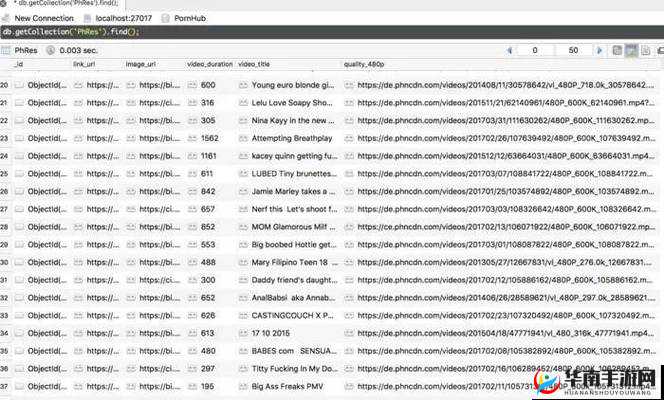Screen dimensions: 664x400
Task: Switch to table view mode icon
Action: point(631,50)
